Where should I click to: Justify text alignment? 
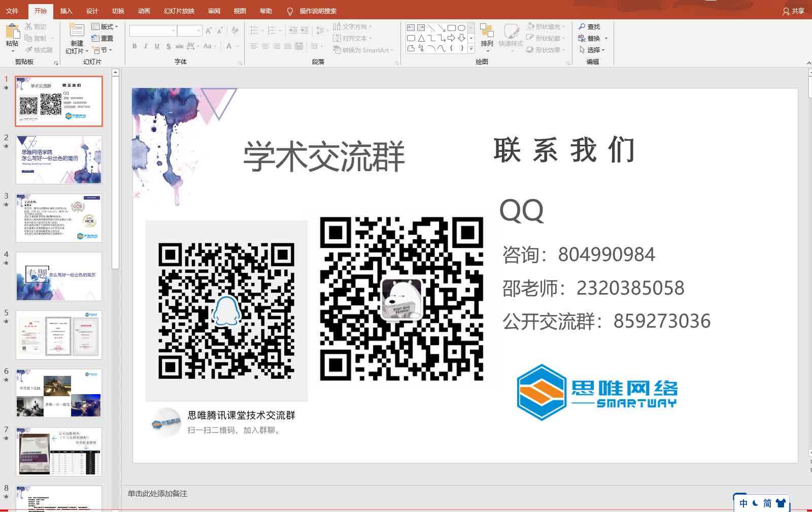288,46
